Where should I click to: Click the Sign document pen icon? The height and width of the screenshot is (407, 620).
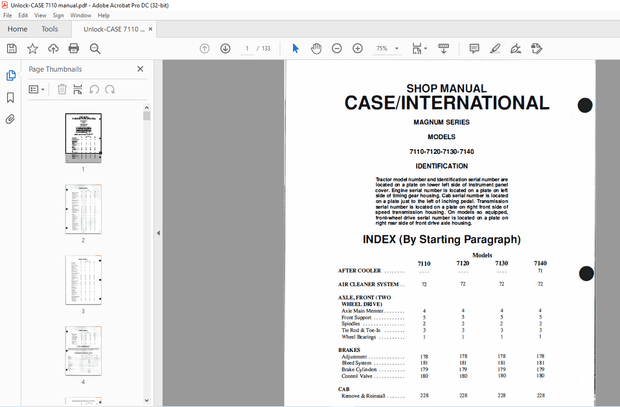(516, 49)
